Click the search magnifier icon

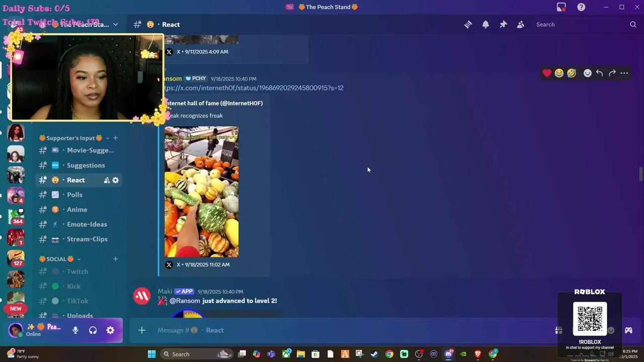pos(633,24)
